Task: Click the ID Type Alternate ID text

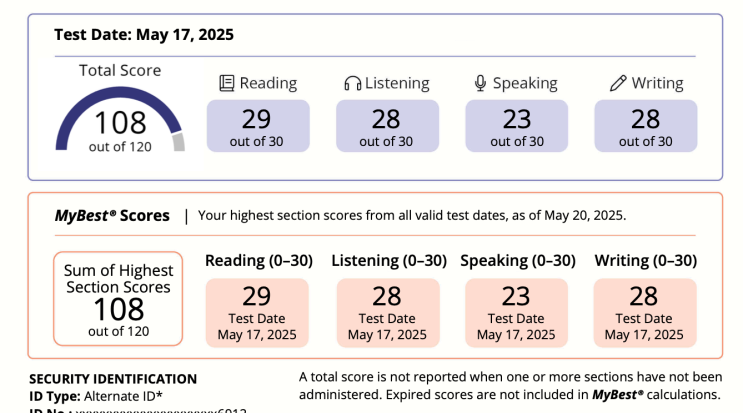Action: [96, 396]
